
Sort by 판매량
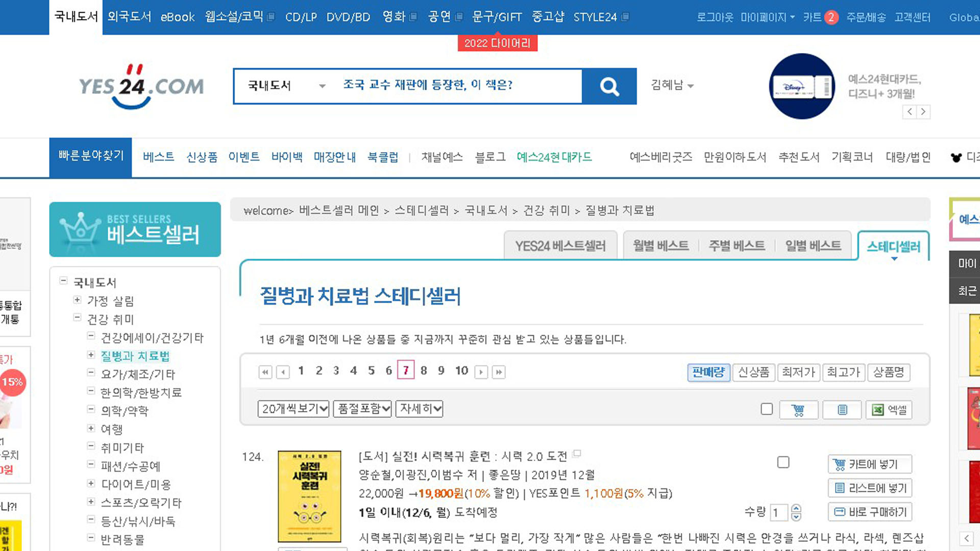coord(708,372)
